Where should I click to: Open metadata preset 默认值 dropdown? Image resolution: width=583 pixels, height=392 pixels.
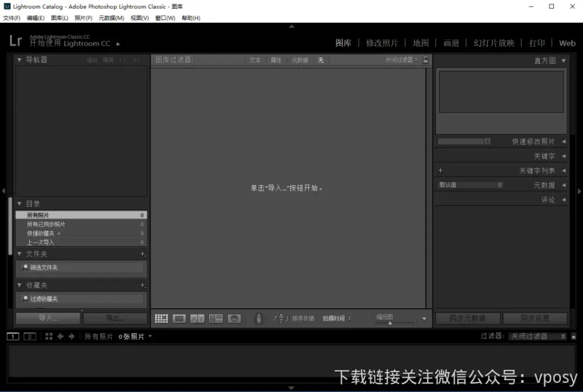coord(470,185)
